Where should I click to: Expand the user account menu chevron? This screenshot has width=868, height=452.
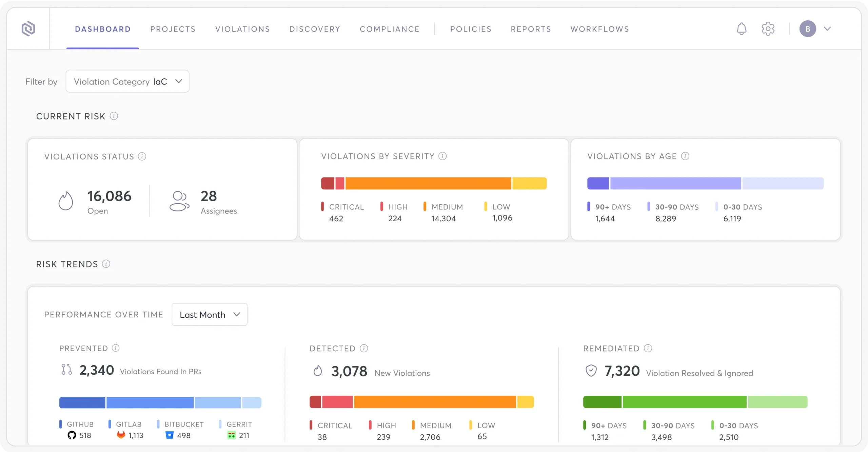coord(828,29)
